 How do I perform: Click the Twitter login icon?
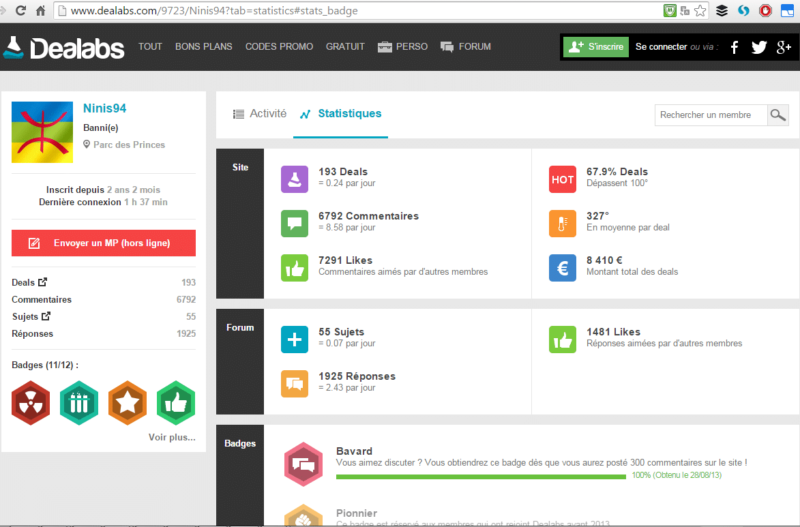pos(759,47)
